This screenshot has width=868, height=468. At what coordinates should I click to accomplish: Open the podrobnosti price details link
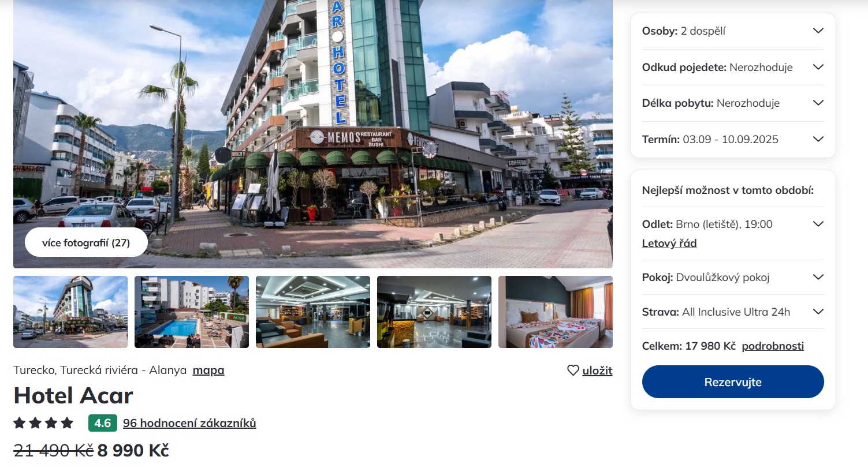coord(773,346)
